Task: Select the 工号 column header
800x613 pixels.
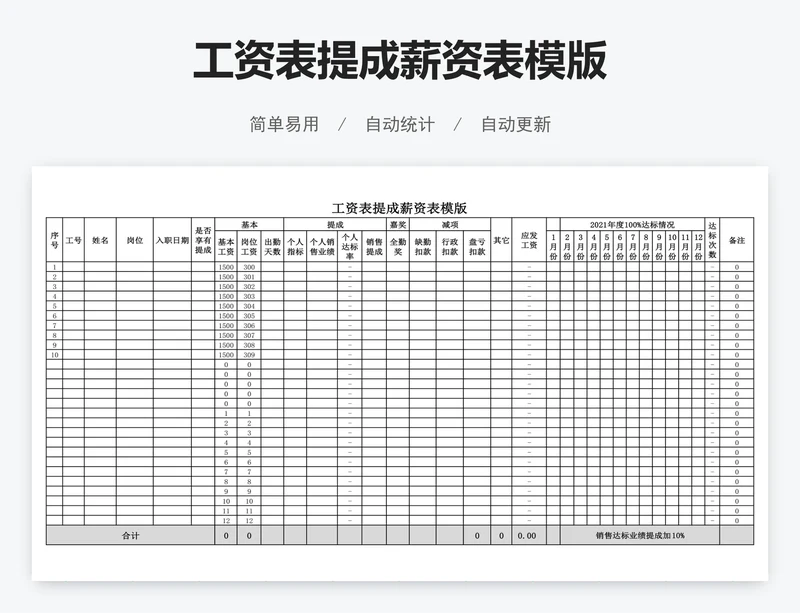Action: (x=73, y=240)
